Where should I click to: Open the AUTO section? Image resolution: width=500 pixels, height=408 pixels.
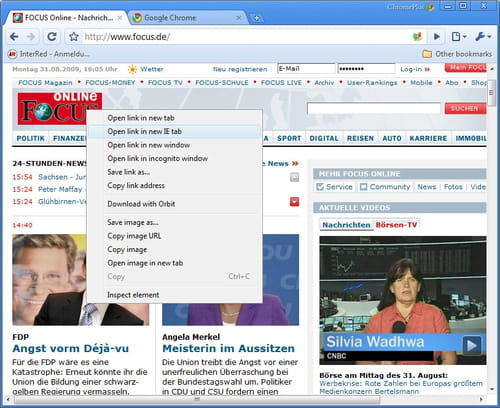click(392, 138)
